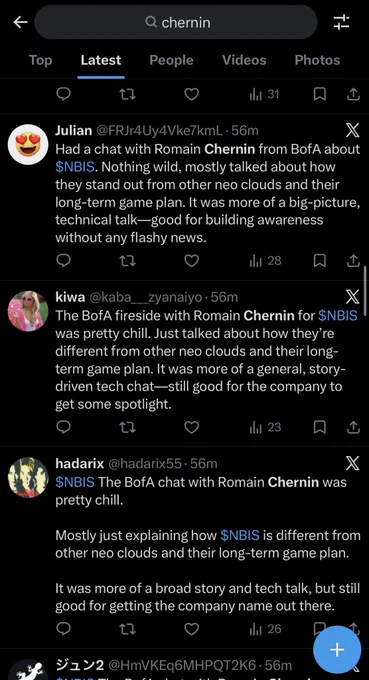This screenshot has width=369, height=680.
Task: Open Julian's heart-eyes emoji avatar
Action: 28,144
